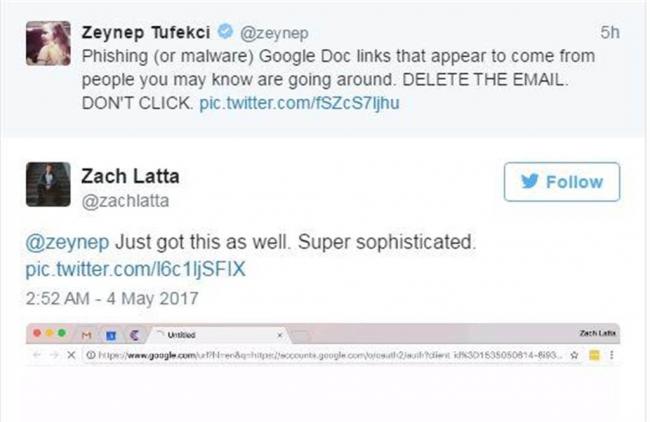Image resolution: width=650 pixels, height=422 pixels.
Task: Click the @zeynep mention in the reply
Action: (68, 242)
